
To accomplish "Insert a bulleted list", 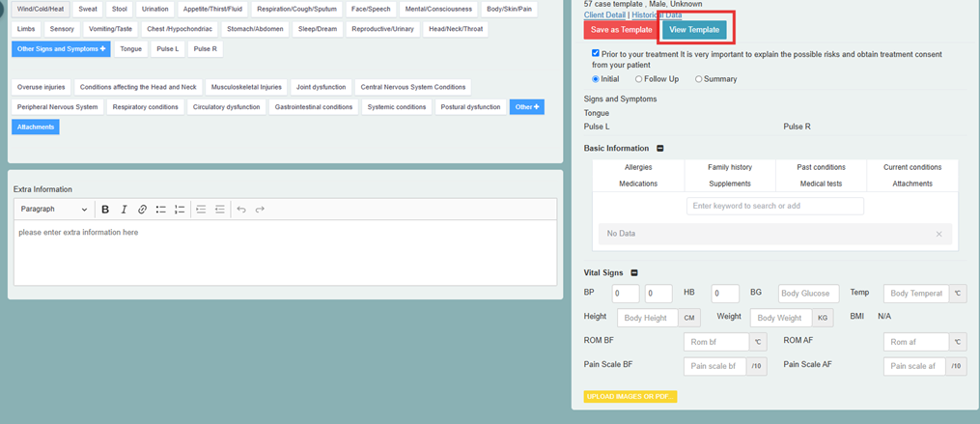I will pos(161,210).
